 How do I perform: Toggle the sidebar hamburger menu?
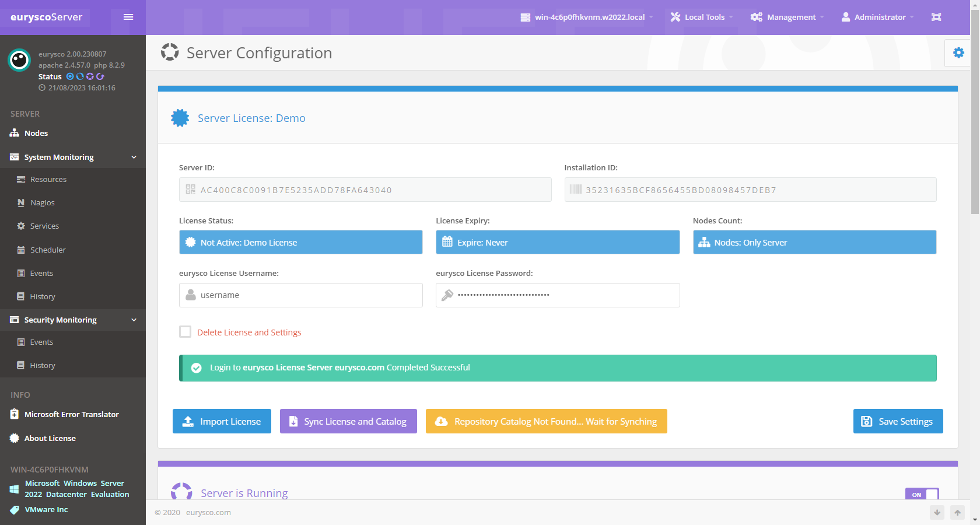(x=128, y=17)
